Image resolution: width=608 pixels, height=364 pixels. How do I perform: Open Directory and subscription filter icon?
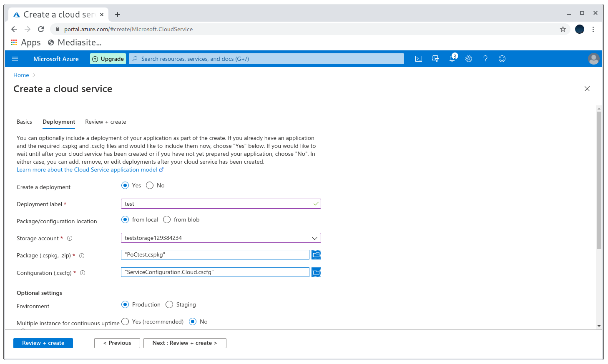coord(435,59)
